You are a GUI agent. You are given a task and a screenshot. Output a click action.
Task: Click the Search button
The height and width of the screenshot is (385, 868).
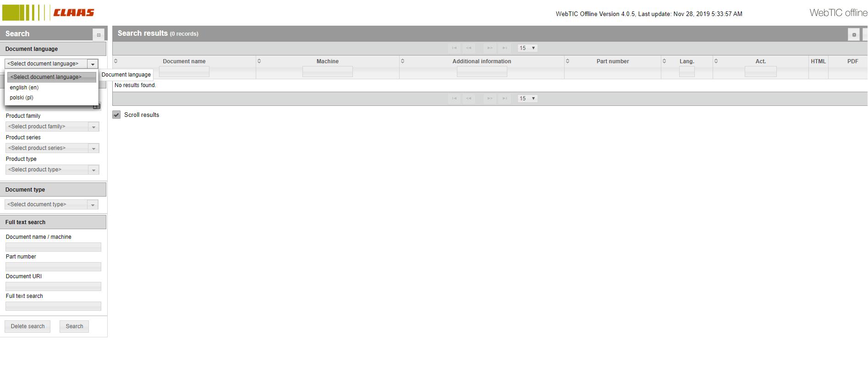click(x=74, y=326)
